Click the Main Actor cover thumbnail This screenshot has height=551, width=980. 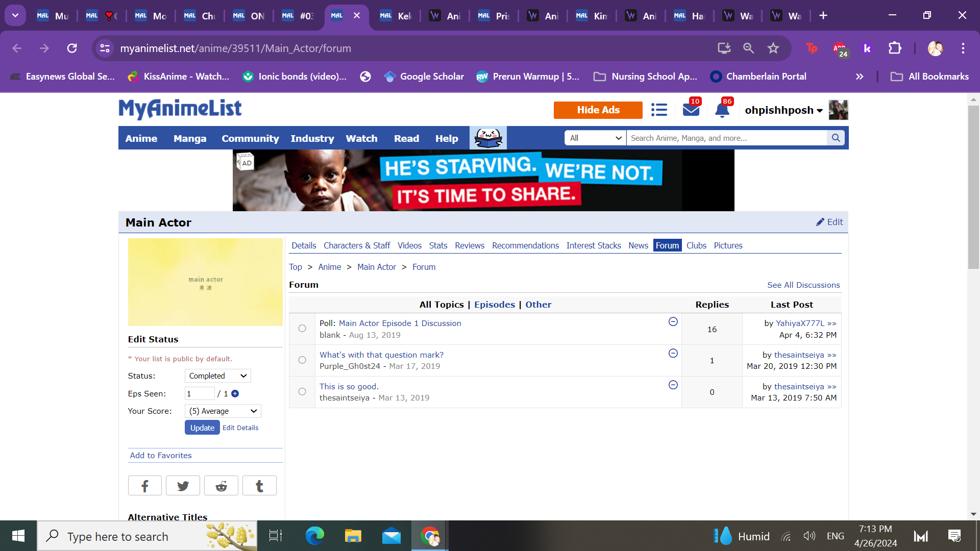coord(205,282)
